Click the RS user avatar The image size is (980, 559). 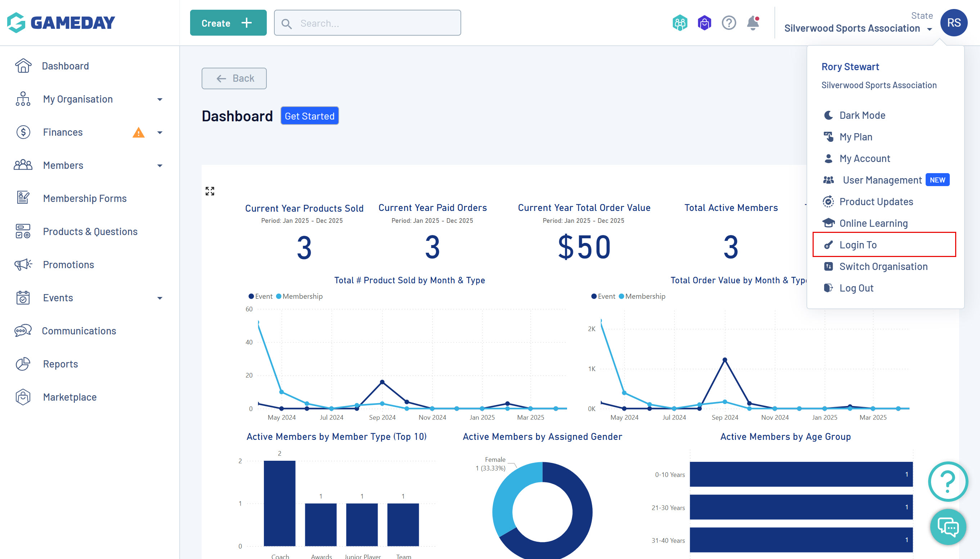(953, 23)
